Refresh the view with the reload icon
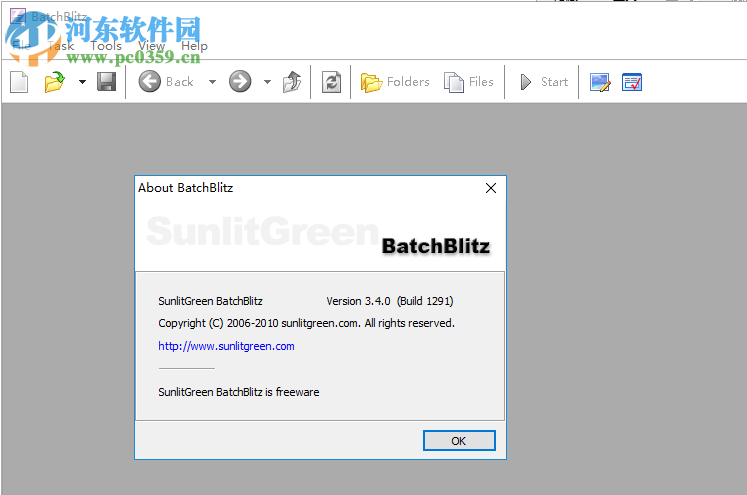The height and width of the screenshot is (495, 747). [331, 82]
